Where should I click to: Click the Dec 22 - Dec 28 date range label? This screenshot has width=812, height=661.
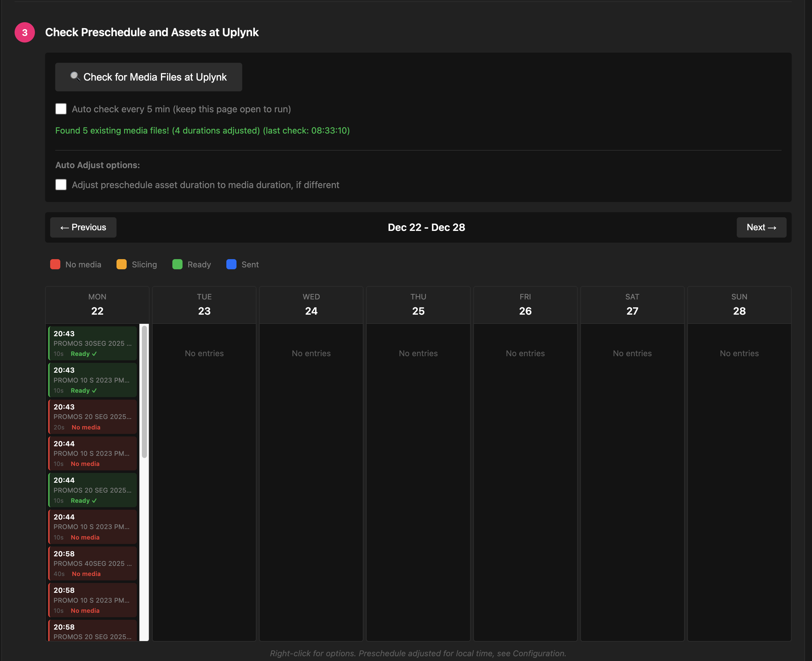pyautogui.click(x=426, y=227)
